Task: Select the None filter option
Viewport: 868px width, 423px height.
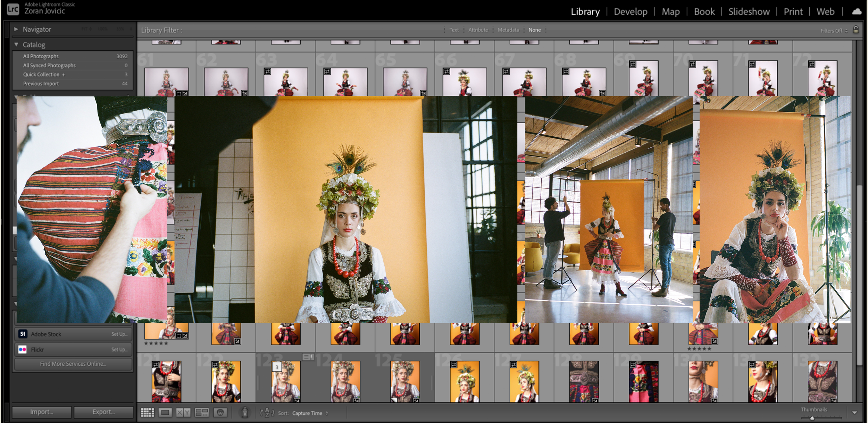Action: click(534, 30)
